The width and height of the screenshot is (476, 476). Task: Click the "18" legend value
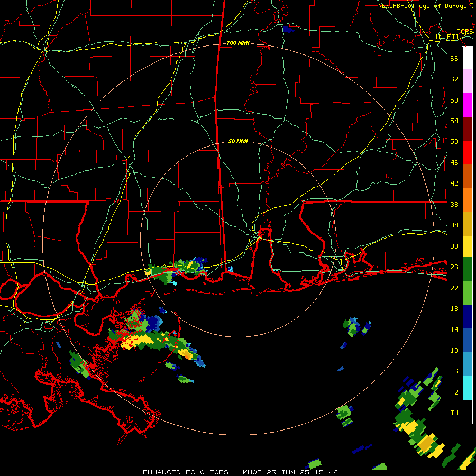click(454, 309)
